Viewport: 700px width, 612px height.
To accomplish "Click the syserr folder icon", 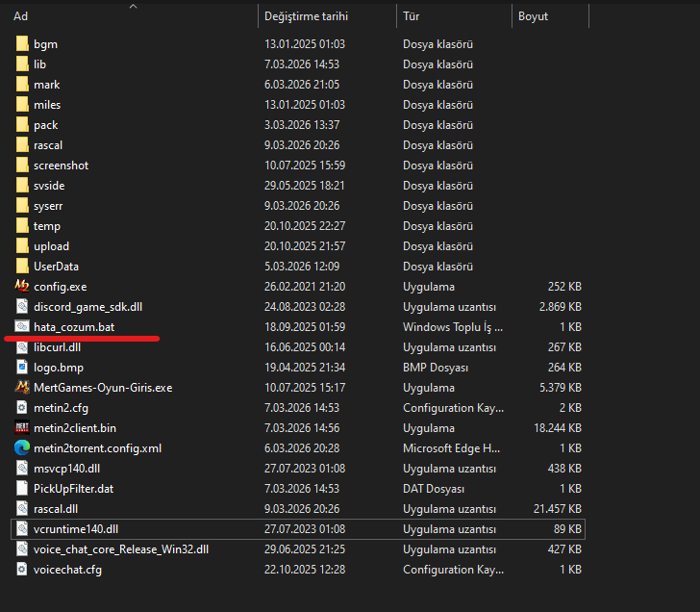I will click(22, 206).
